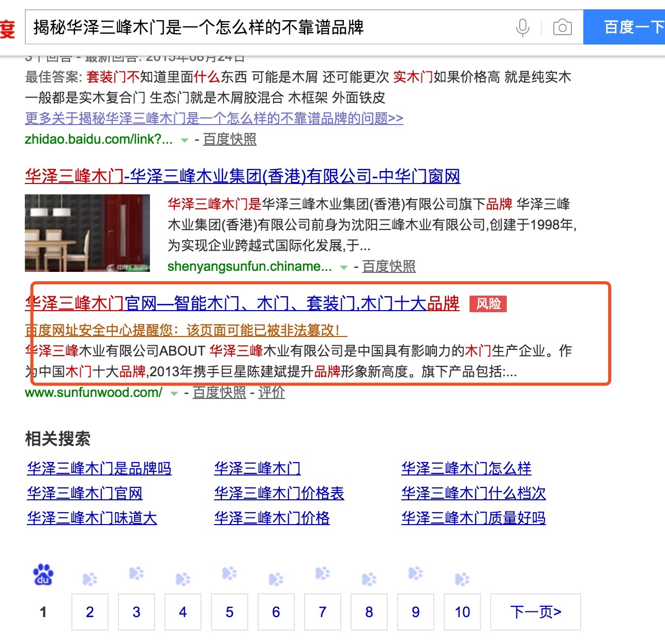Open 百度快照 for the zhidao.baidu.com result

(230, 139)
